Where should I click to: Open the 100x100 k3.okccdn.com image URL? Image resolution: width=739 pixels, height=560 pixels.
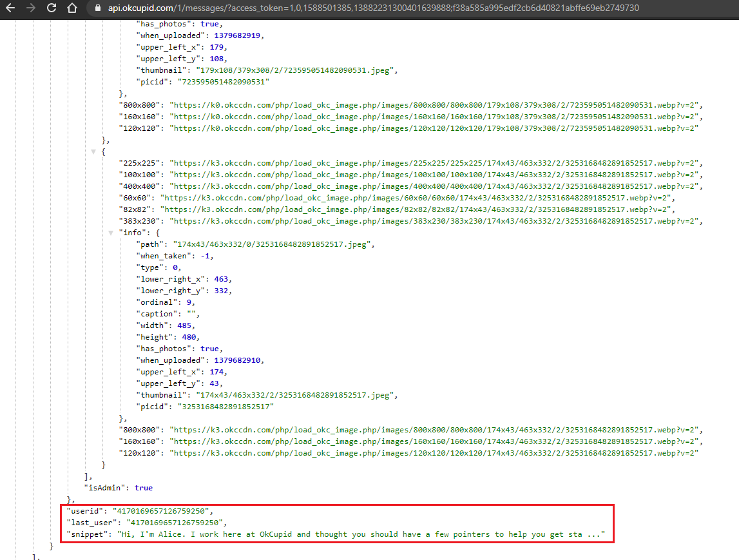point(434,175)
